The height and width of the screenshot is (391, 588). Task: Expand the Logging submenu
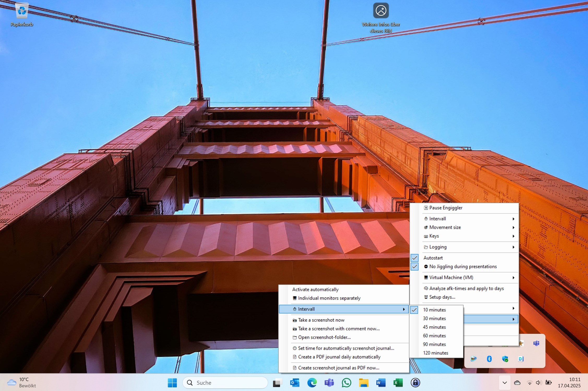464,247
